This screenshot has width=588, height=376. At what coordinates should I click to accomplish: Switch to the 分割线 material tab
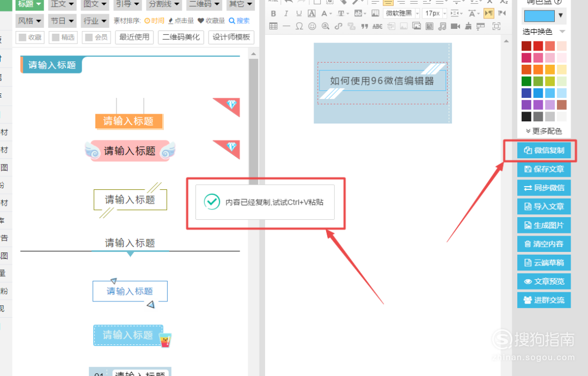tap(164, 4)
